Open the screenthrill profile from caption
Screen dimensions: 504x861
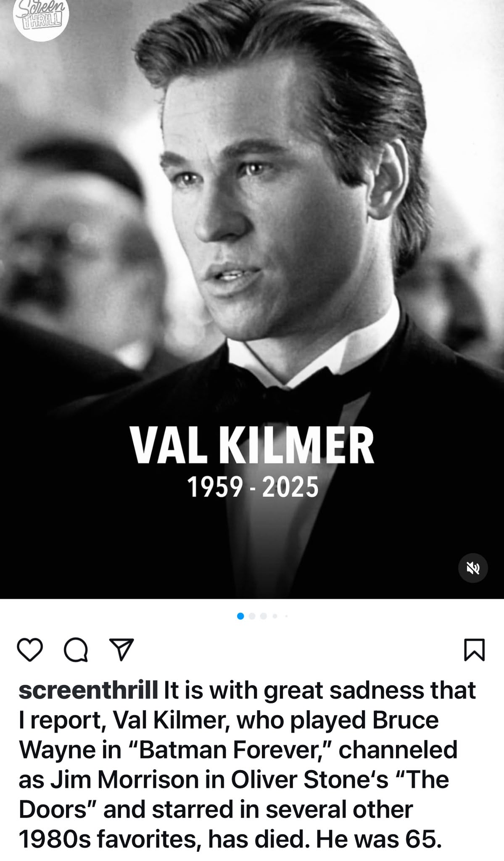pyautogui.click(x=88, y=691)
